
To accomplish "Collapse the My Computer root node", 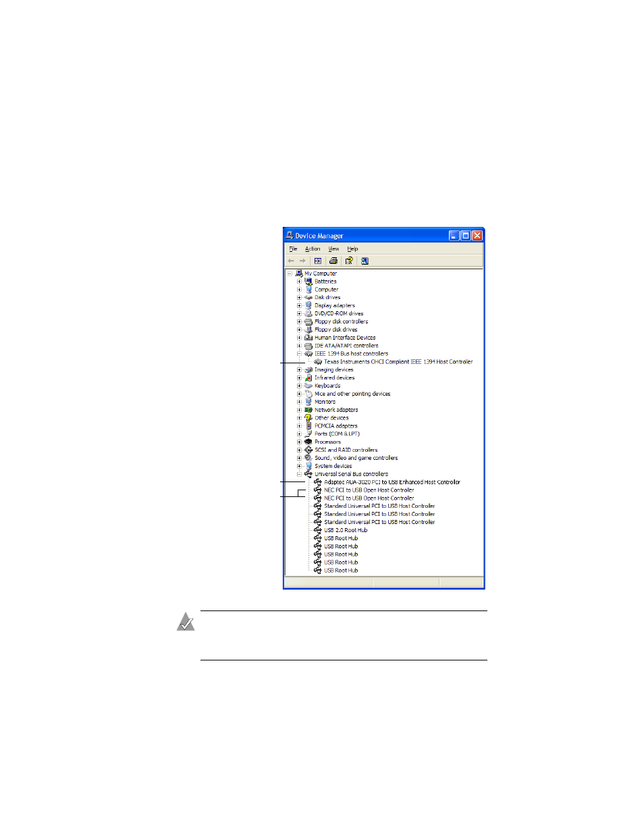I will click(x=290, y=273).
